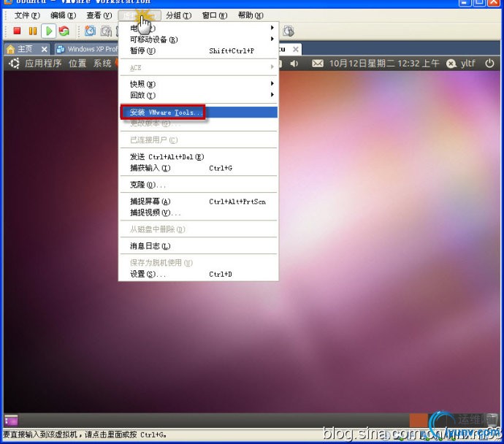504x444 pixels.
Task: Click the orange workspace switcher cell
Action: 419,420
